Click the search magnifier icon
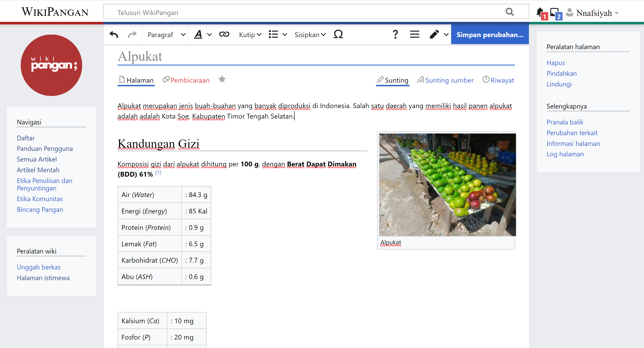This screenshot has width=644, height=348. tap(510, 12)
